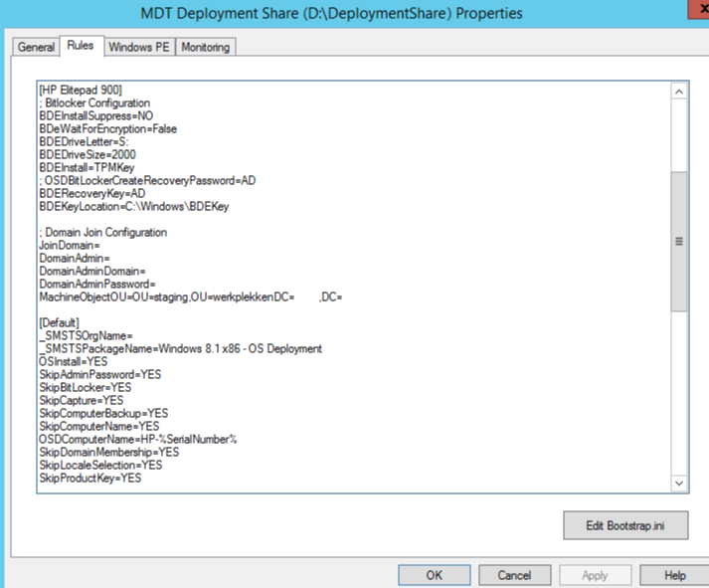Click the MachineObjectOU line

click(190, 297)
